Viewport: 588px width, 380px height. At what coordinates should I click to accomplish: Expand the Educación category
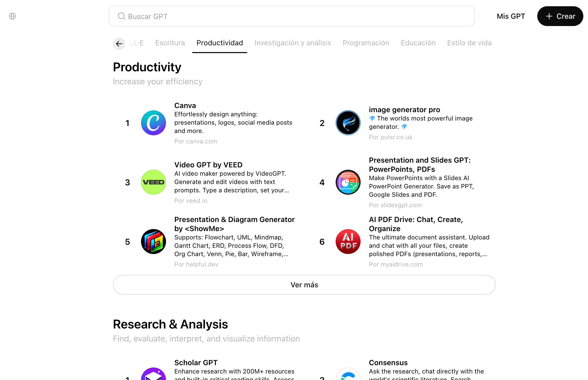pos(417,43)
